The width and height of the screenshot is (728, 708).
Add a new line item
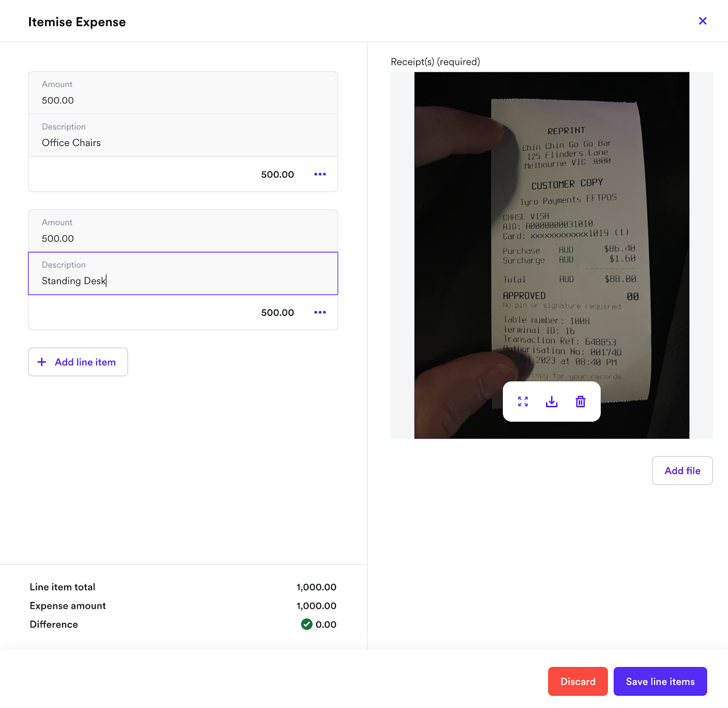click(78, 362)
